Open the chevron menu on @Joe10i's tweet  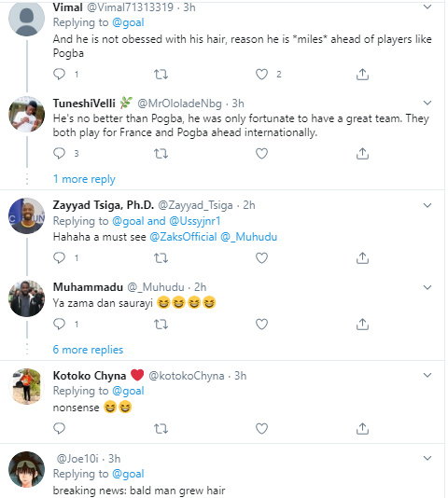coord(427,458)
